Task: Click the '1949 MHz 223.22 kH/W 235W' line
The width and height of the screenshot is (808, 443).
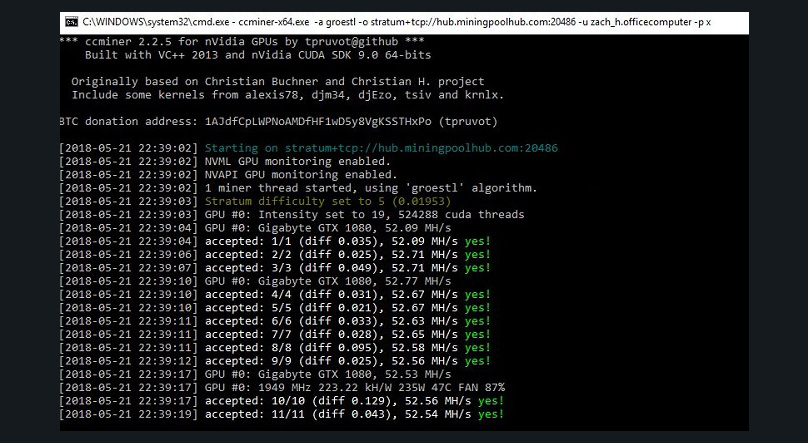Action: click(282, 388)
